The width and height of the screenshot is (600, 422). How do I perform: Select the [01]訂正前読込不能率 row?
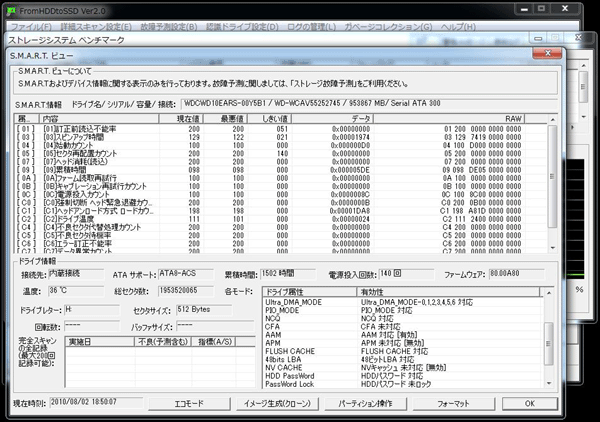pyautogui.click(x=281, y=129)
